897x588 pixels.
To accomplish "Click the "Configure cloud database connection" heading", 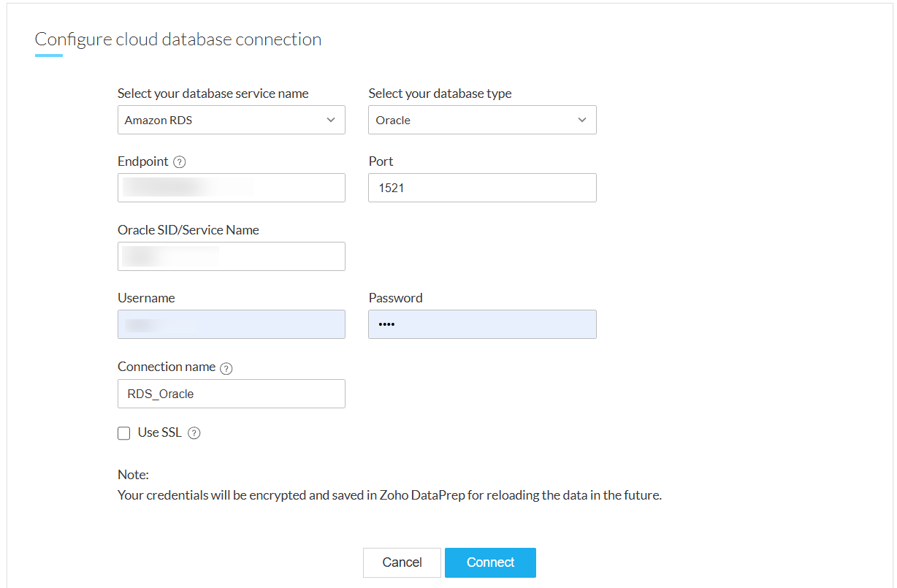I will click(178, 39).
